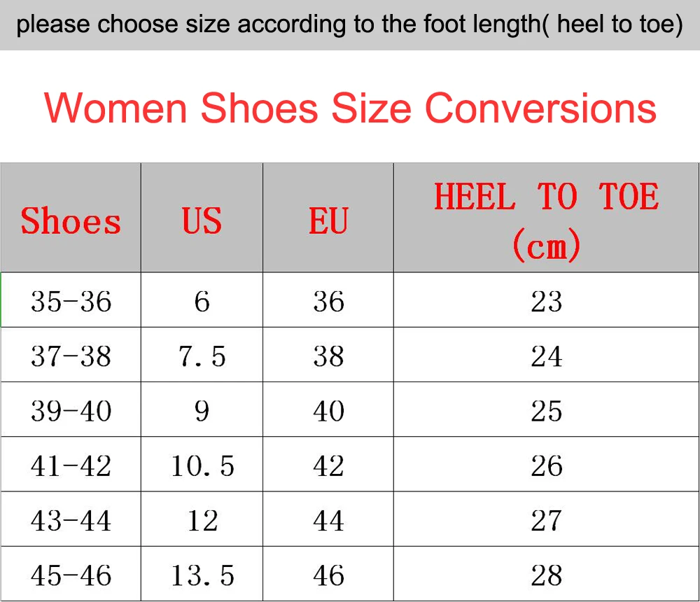Select the EU size 46 cell
Image resolution: width=700 pixels, height=602 pixels.
click(328, 575)
